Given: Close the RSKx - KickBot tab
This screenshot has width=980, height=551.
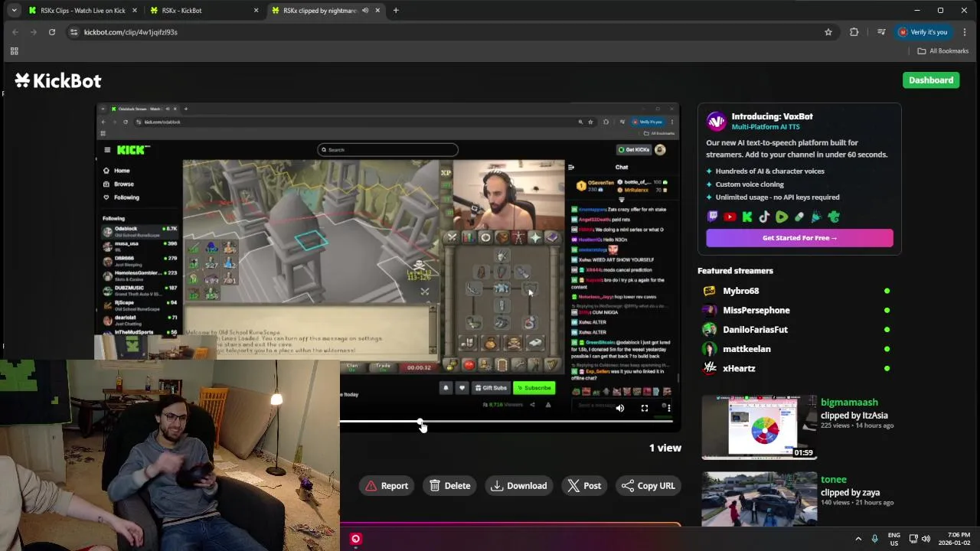Looking at the screenshot, I should [256, 11].
